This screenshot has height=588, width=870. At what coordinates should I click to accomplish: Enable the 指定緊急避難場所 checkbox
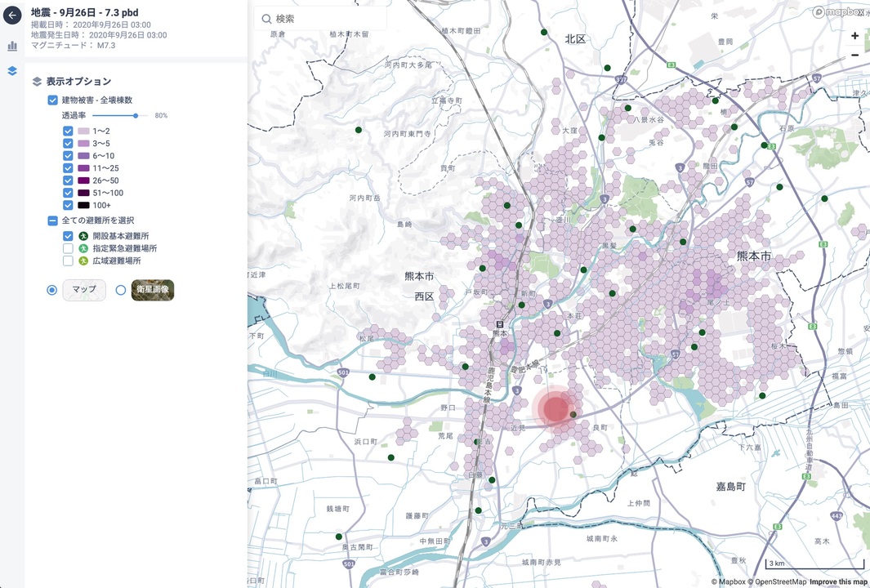point(69,248)
